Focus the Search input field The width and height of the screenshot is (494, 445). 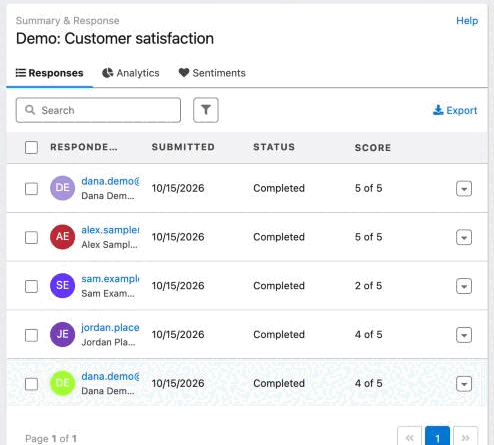[98, 110]
